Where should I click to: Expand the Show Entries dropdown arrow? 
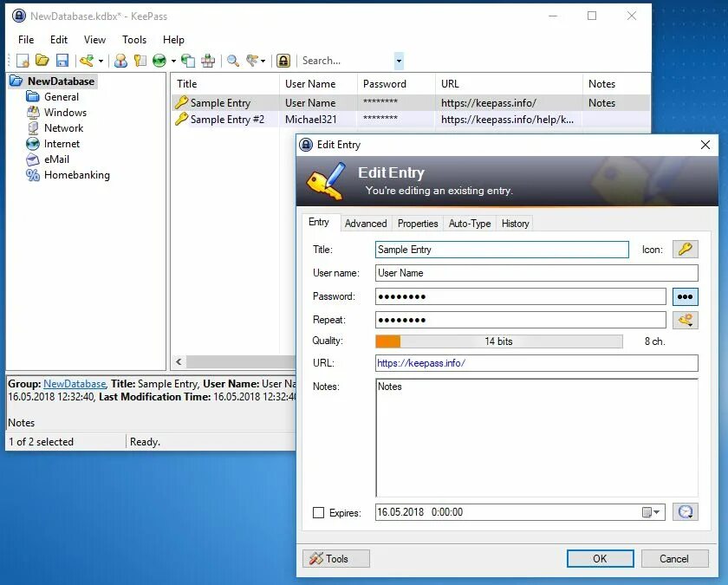coord(263,61)
